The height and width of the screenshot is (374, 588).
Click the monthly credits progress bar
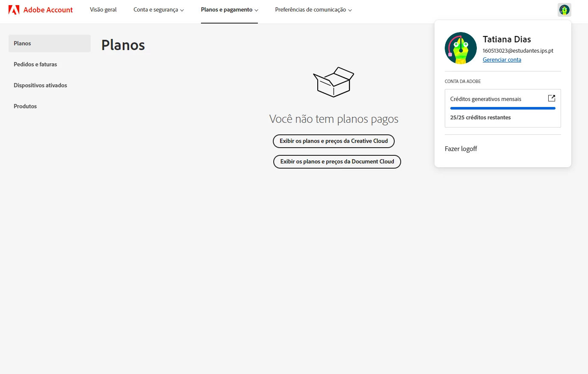pyautogui.click(x=503, y=108)
